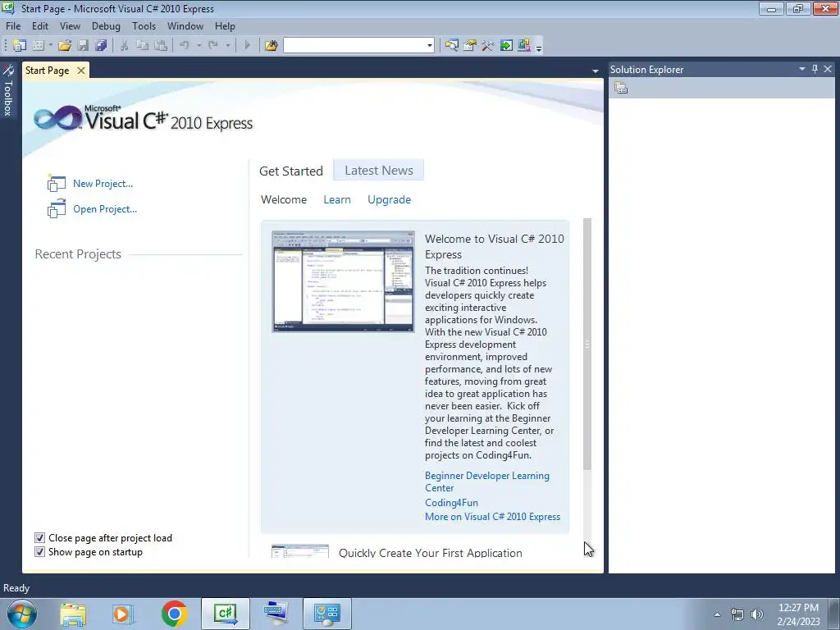Open the Window menu
The image size is (840, 630).
point(185,25)
